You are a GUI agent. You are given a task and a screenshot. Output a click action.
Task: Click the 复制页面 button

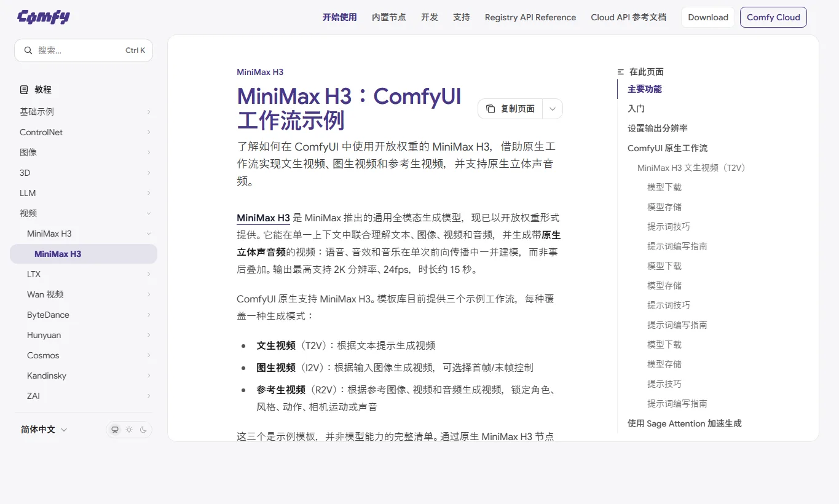[511, 109]
